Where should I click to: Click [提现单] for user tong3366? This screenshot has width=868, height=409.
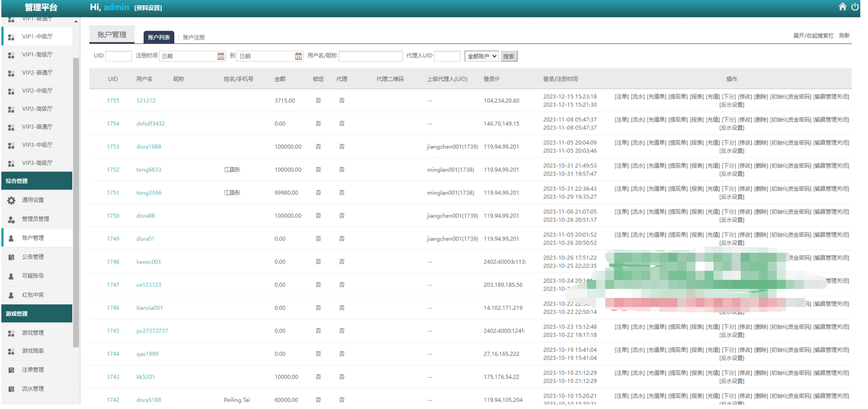point(678,189)
